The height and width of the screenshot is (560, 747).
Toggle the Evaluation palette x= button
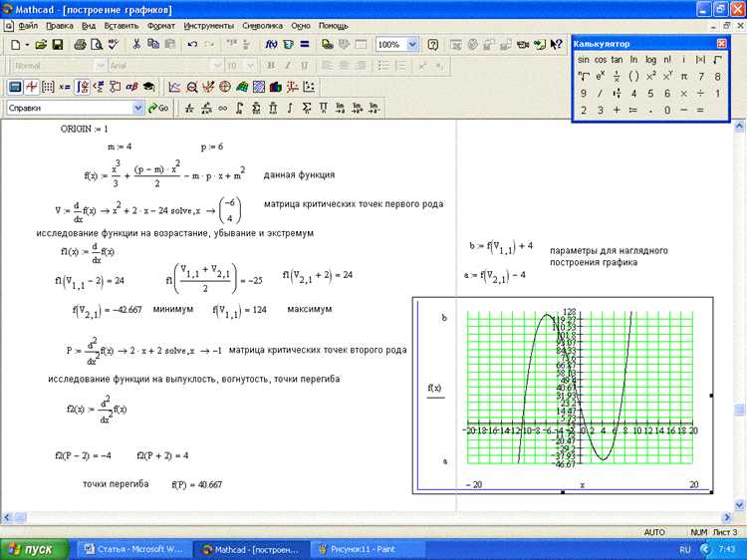pos(65,87)
